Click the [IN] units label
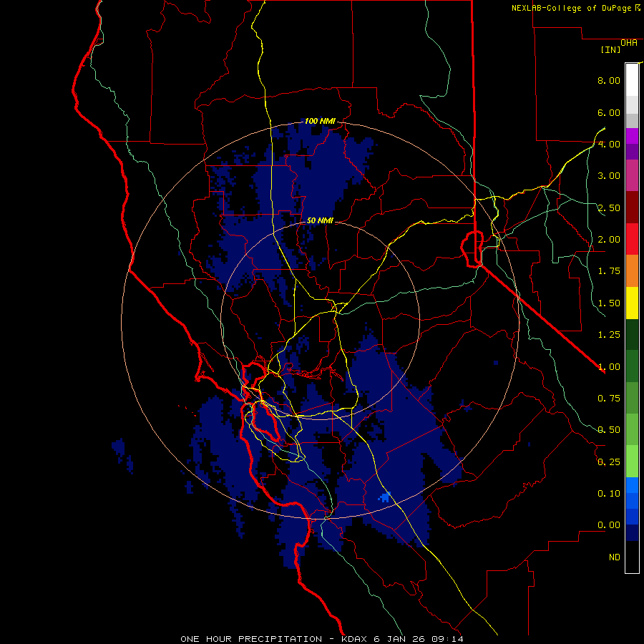The image size is (644, 644). (x=610, y=49)
